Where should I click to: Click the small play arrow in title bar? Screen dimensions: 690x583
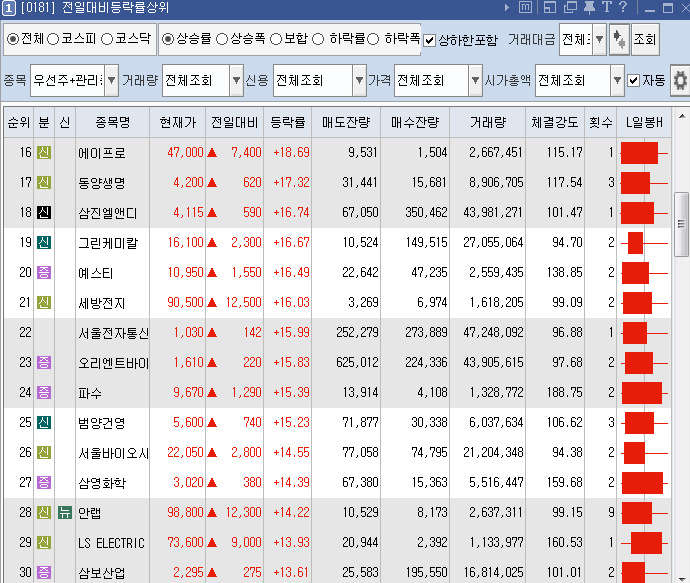point(507,7)
